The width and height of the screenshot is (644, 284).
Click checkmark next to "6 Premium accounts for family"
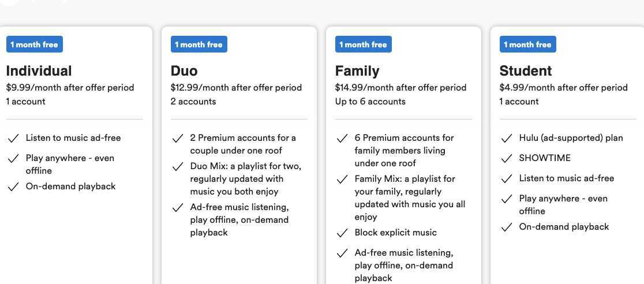tap(342, 138)
